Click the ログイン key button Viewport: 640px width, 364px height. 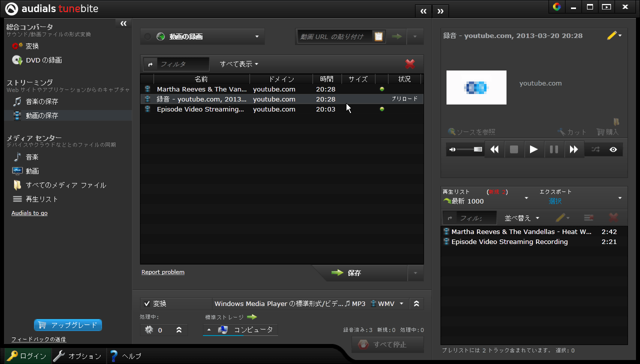click(27, 356)
